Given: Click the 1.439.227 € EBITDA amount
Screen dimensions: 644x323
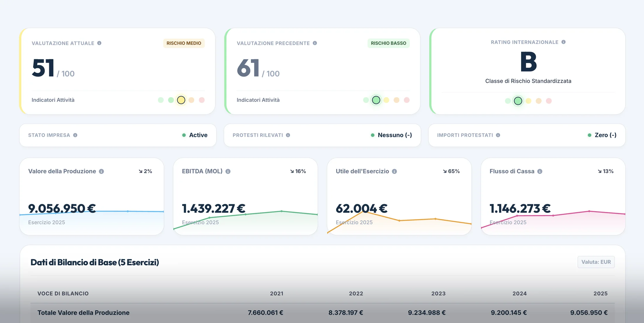Looking at the screenshot, I should (213, 209).
